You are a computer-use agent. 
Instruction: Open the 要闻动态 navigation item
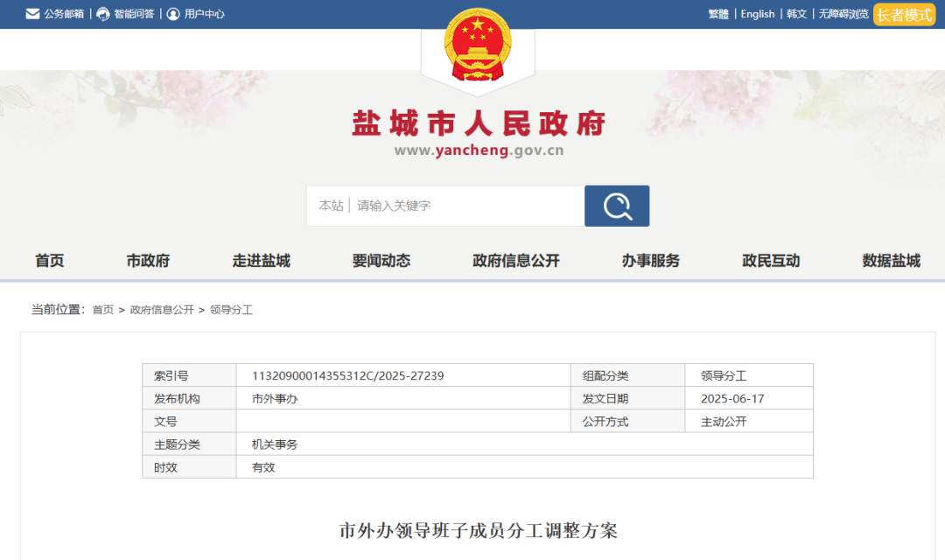point(381,261)
